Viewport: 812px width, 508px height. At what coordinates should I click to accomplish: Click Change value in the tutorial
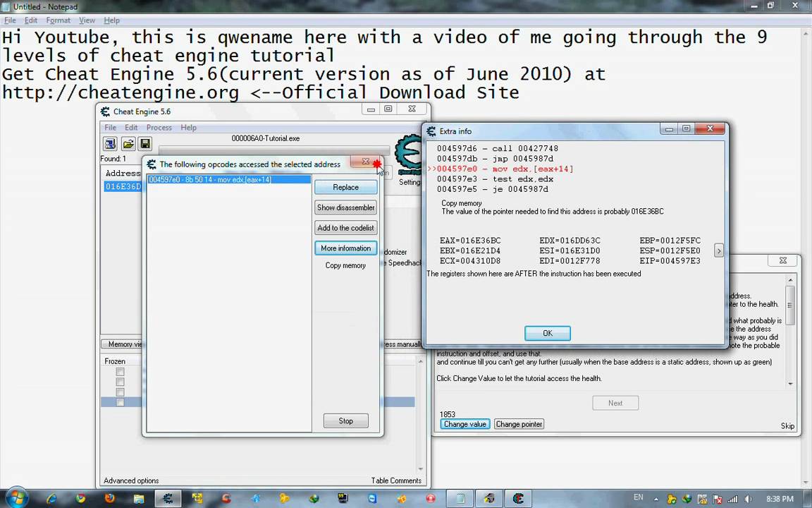tap(465, 424)
